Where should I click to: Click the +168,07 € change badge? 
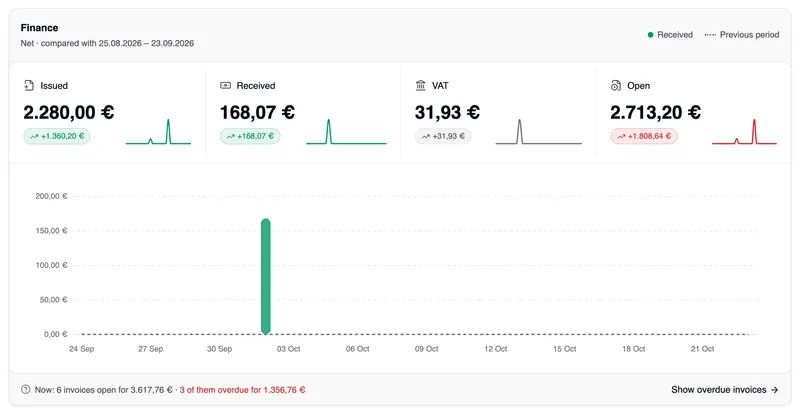250,136
